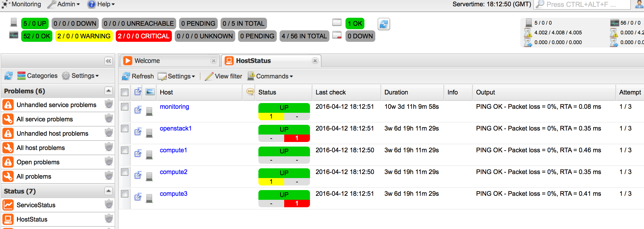Open the details popup icon for monitoring host
This screenshot has width=644, height=229.
[x=138, y=110]
